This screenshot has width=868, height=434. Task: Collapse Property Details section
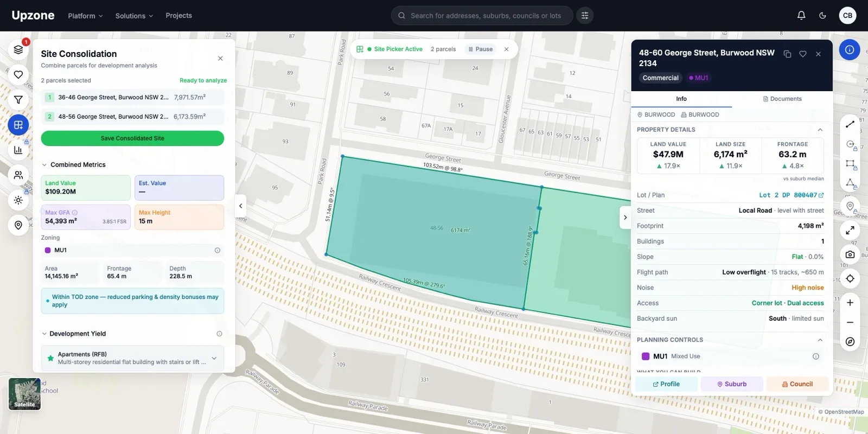(x=820, y=130)
